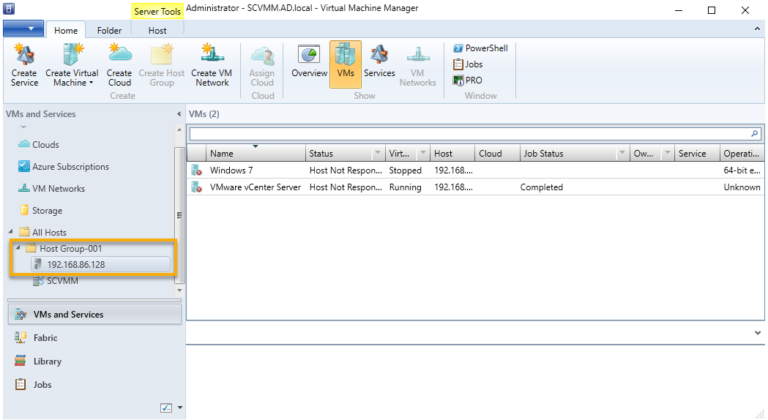Click the PRO ribbon button
768x420 pixels.
click(x=467, y=80)
